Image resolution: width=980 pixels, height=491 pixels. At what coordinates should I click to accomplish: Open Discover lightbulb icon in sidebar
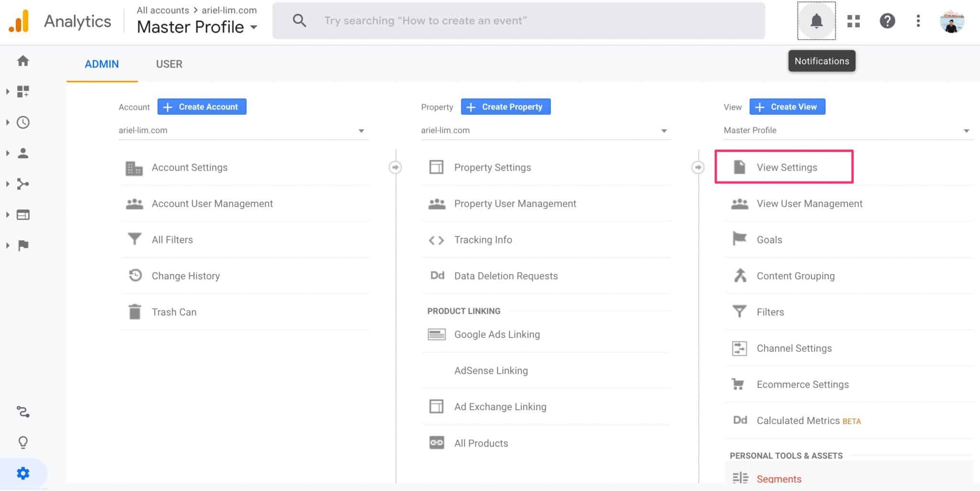23,443
